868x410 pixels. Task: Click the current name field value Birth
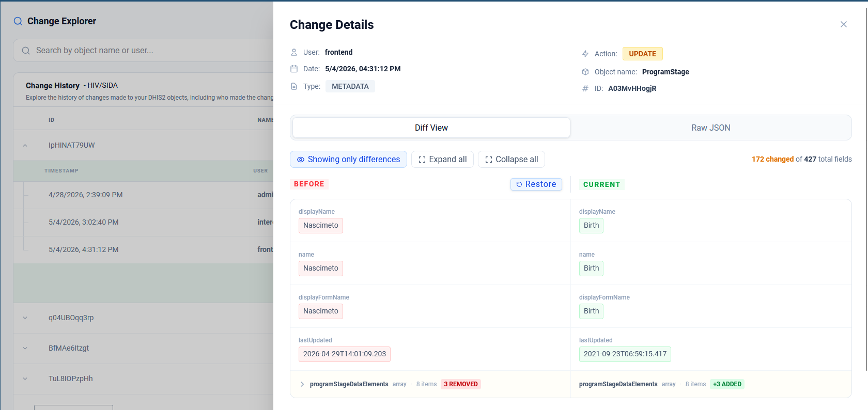click(x=591, y=269)
